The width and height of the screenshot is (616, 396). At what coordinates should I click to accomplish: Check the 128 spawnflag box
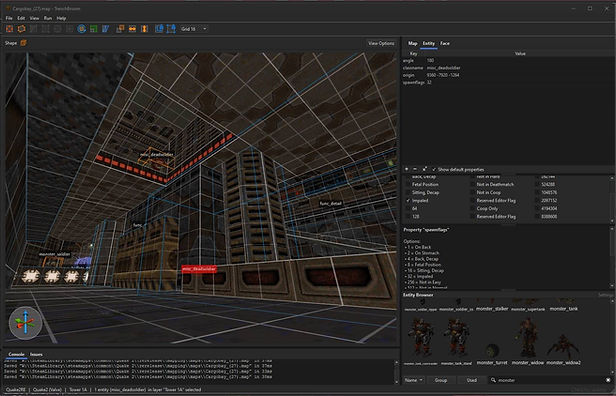click(408, 216)
